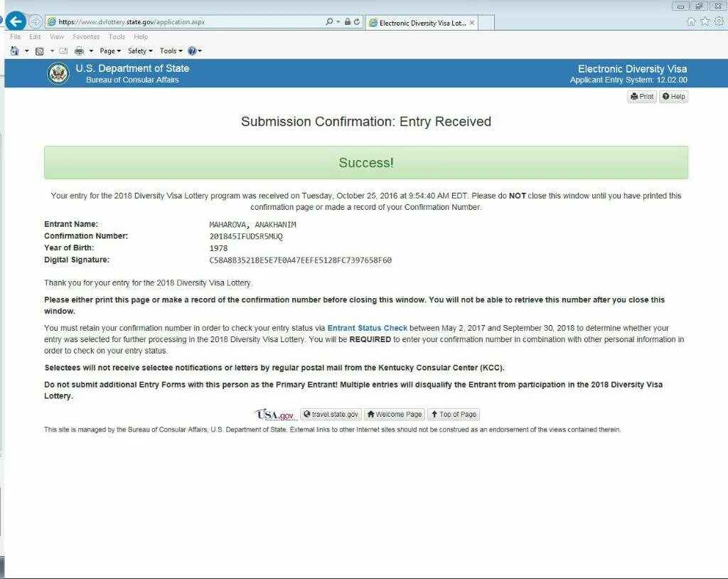Viewport: 728px width, 579px height.
Task: Open a new blank tab
Action: (486, 22)
